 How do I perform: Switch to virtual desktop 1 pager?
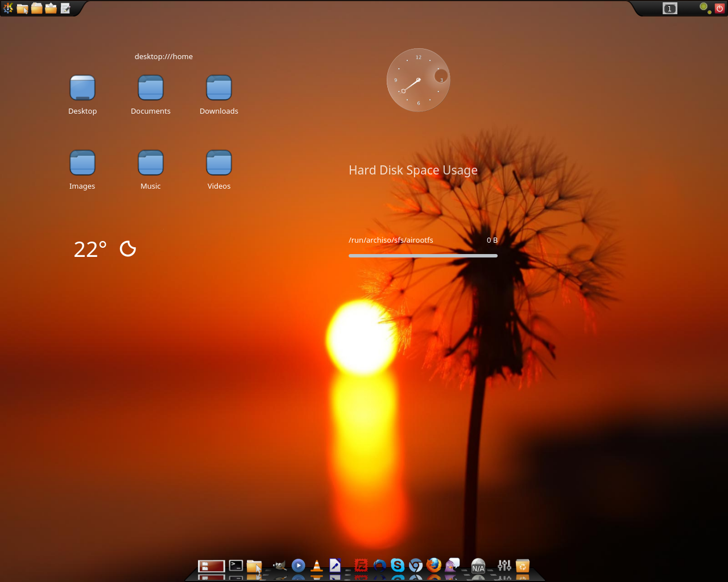click(x=670, y=8)
